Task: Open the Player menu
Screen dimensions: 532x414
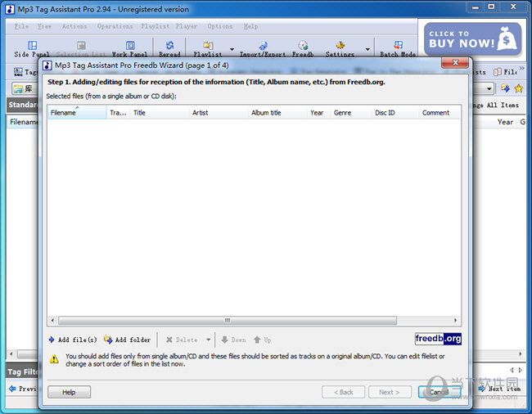Action: tap(187, 26)
